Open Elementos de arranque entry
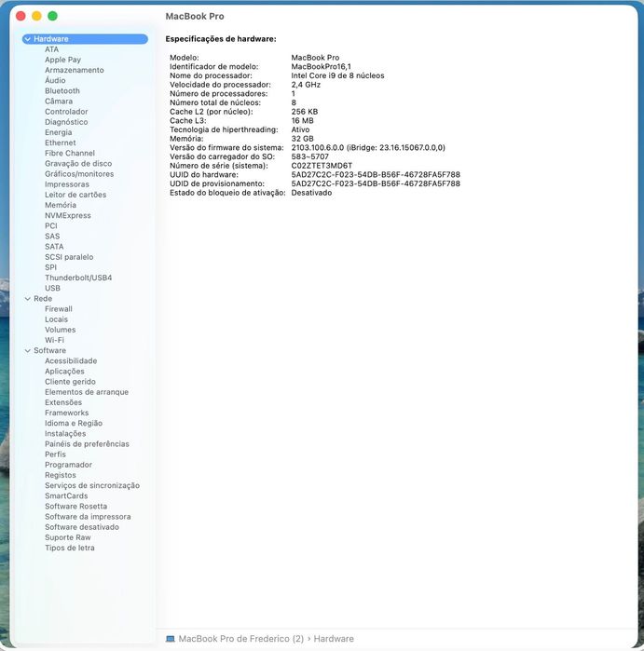Screen dimensions: 644x651 click(x=87, y=392)
